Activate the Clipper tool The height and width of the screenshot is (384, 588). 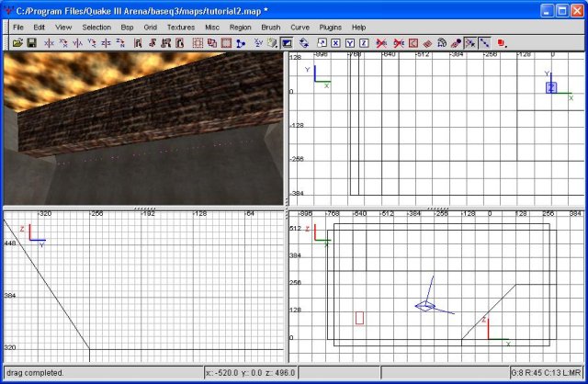coord(241,43)
